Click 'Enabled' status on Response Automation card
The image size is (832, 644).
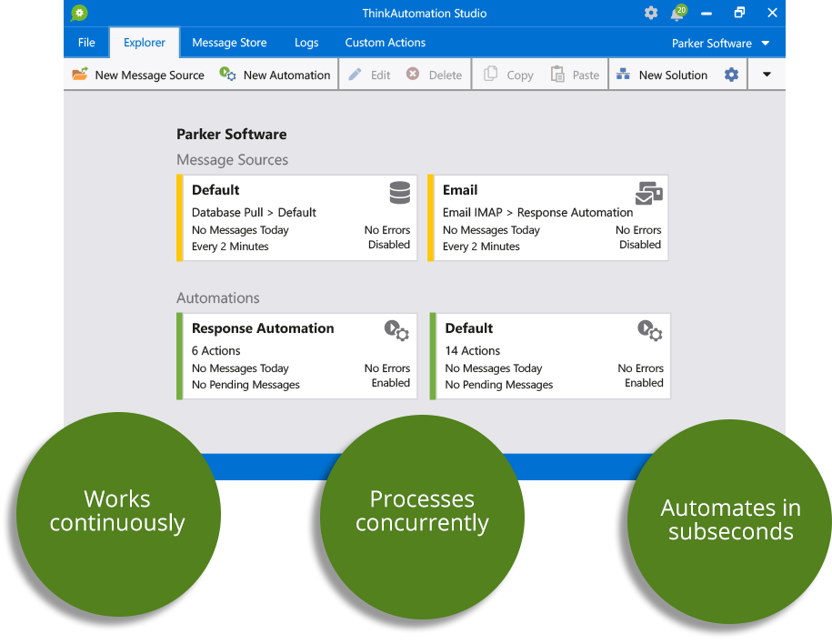coord(390,383)
